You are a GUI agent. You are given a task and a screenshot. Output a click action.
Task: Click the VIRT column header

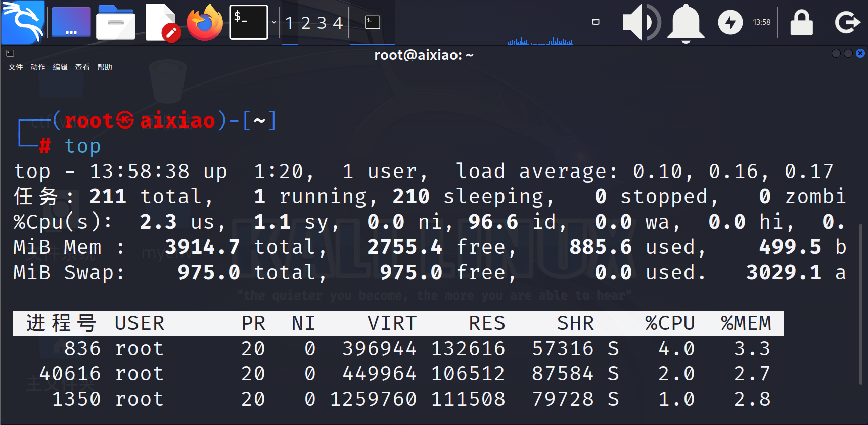point(392,323)
